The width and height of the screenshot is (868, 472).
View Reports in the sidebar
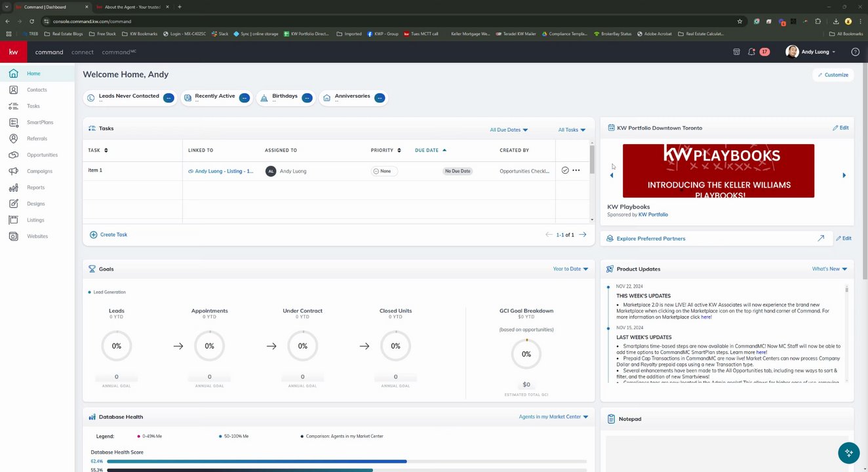coord(36,187)
